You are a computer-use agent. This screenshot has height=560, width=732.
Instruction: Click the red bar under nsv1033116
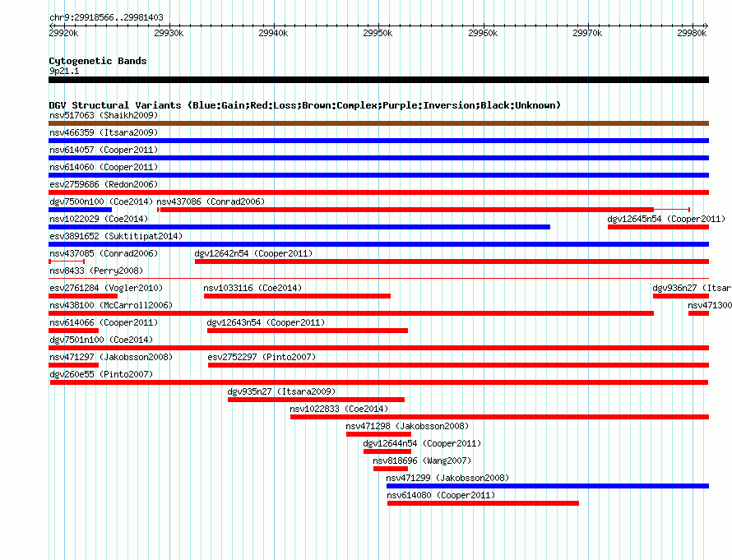point(298,296)
